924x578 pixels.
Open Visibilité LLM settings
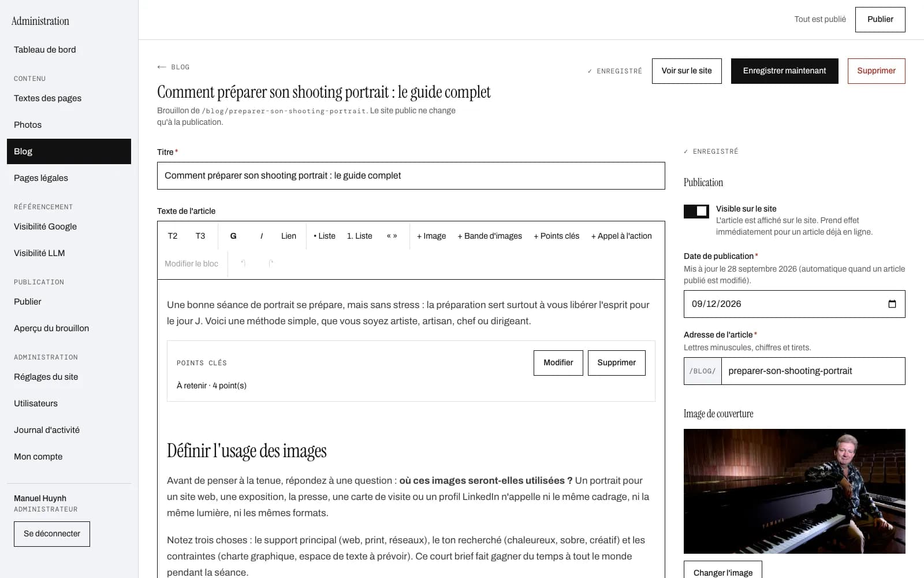(x=69, y=253)
